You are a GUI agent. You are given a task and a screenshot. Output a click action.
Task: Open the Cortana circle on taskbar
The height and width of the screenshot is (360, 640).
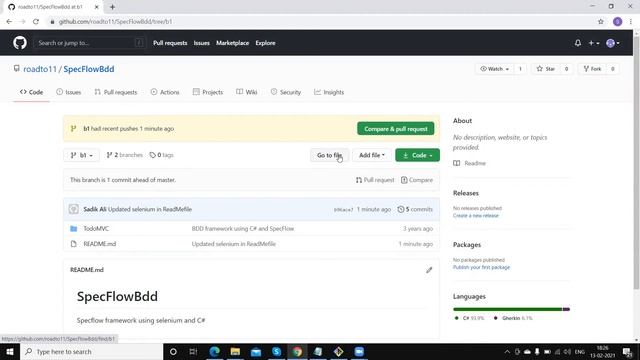(173, 351)
